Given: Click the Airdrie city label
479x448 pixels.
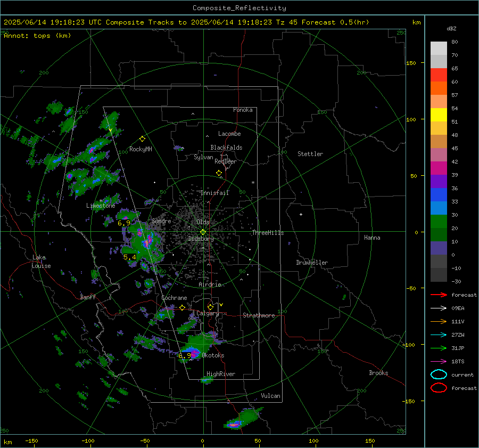Looking at the screenshot, I should 210,284.
